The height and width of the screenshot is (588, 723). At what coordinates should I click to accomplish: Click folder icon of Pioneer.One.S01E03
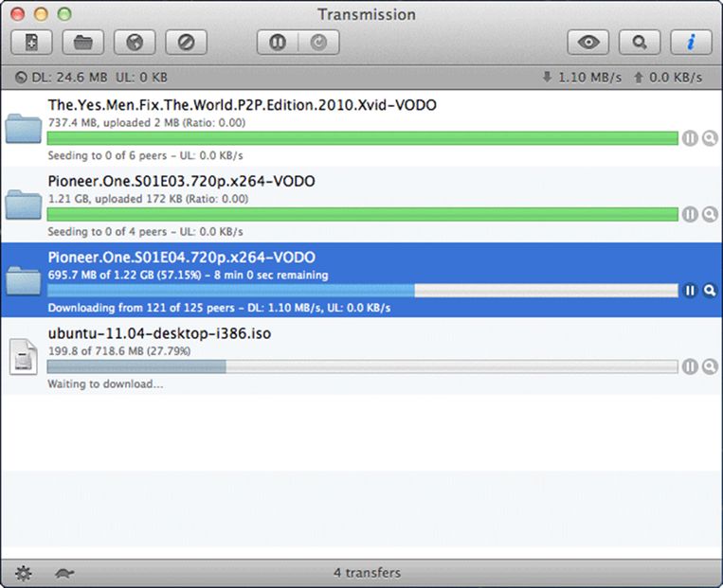[x=24, y=205]
